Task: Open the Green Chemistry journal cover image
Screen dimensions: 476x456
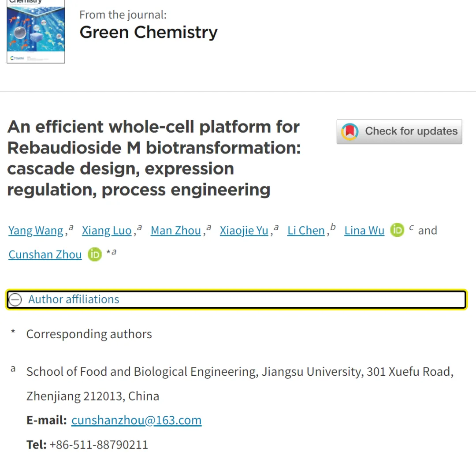Action: 36,31
